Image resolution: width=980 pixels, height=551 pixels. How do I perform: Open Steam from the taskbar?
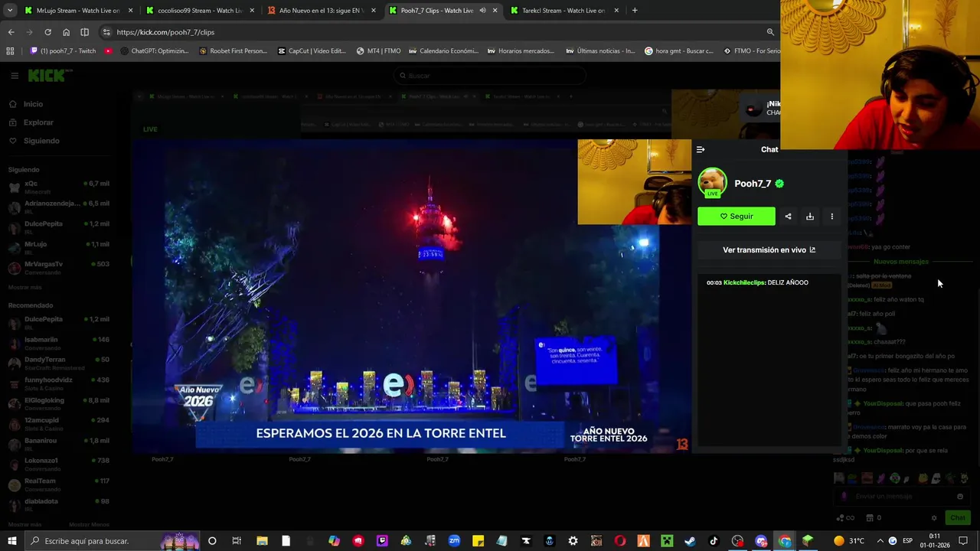[x=690, y=541]
